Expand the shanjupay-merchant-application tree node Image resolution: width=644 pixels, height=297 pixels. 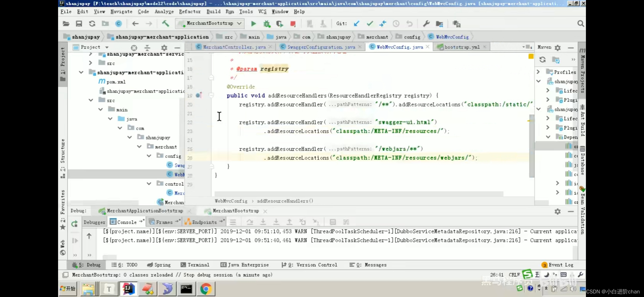[x=81, y=72]
